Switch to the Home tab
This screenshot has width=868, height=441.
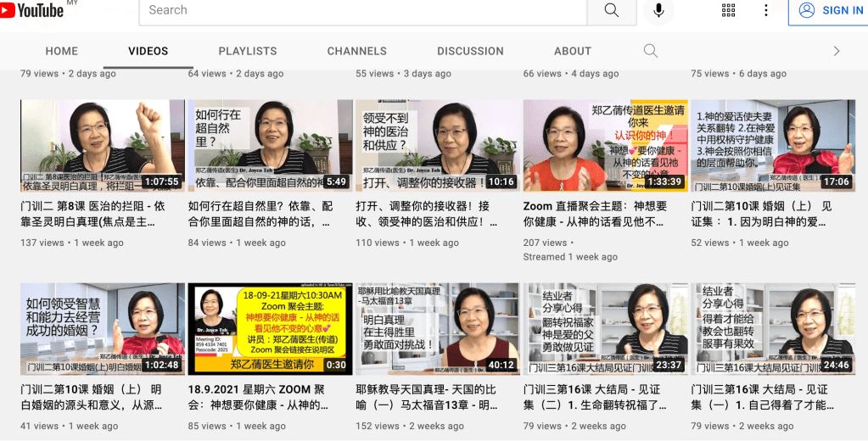[x=62, y=51]
